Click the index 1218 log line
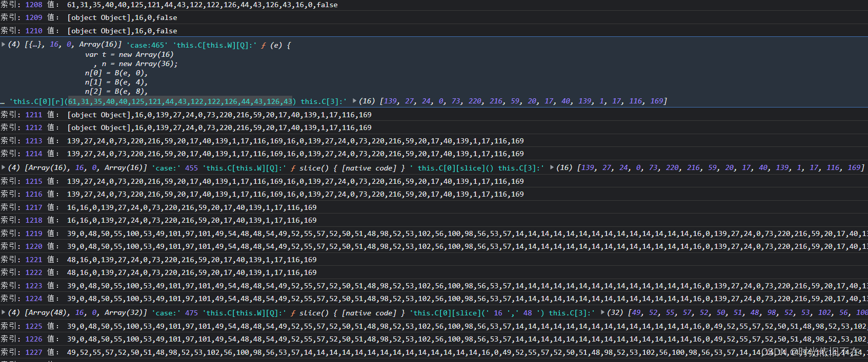The image size is (868, 362). (434, 220)
